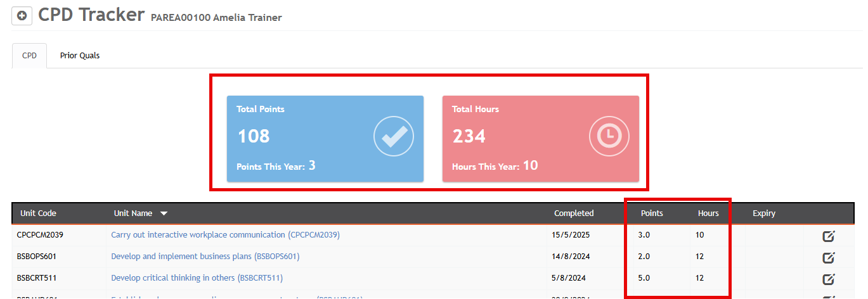Open Develop and implement business plans link
The width and height of the screenshot is (868, 299).
[205, 257]
